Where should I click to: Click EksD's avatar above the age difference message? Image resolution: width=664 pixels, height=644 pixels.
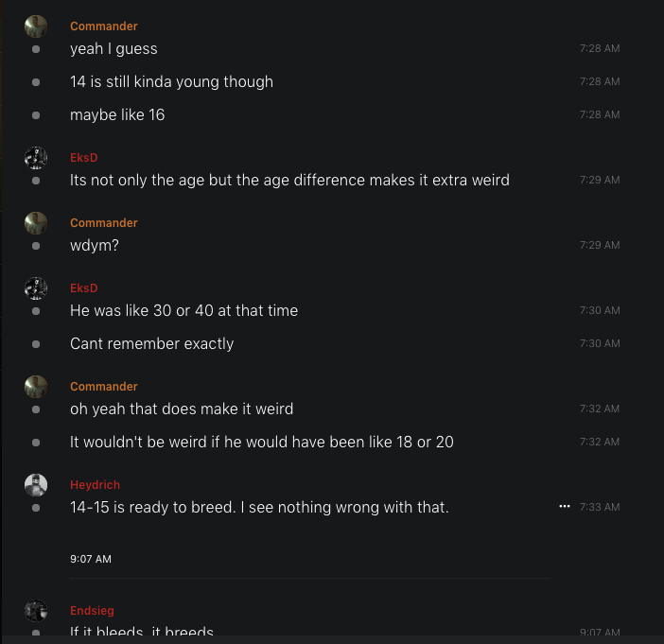(36, 158)
